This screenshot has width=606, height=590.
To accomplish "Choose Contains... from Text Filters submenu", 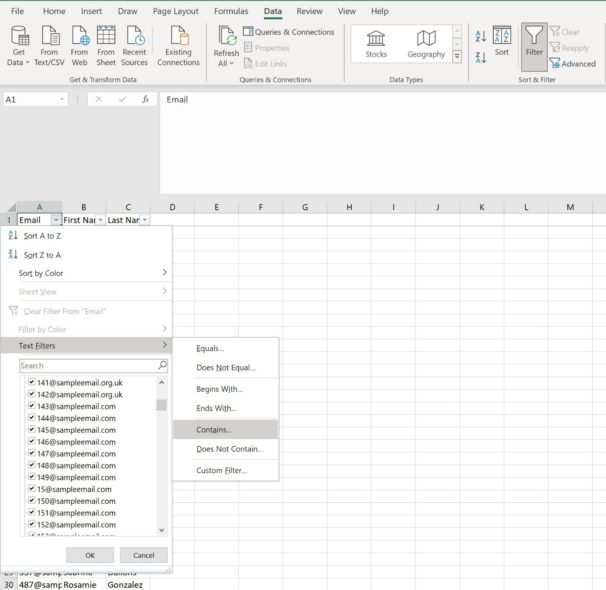I will [214, 429].
